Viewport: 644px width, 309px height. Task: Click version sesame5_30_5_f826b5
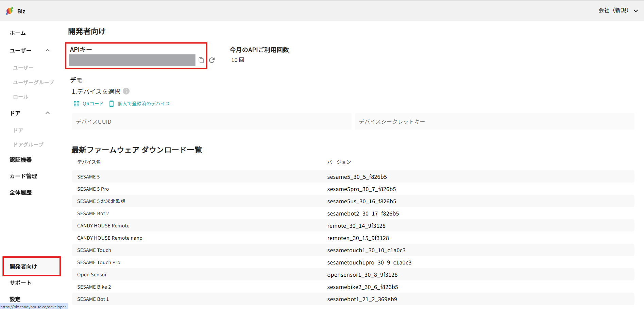[357, 177]
